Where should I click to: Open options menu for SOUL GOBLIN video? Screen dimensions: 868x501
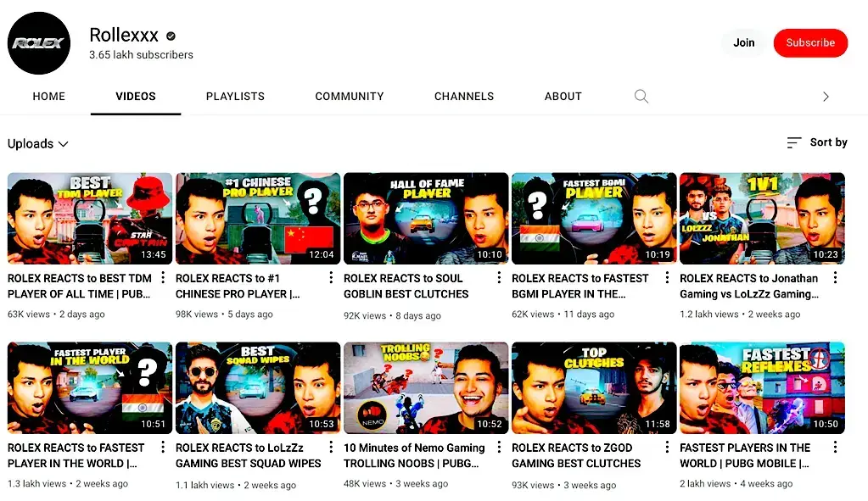click(499, 277)
